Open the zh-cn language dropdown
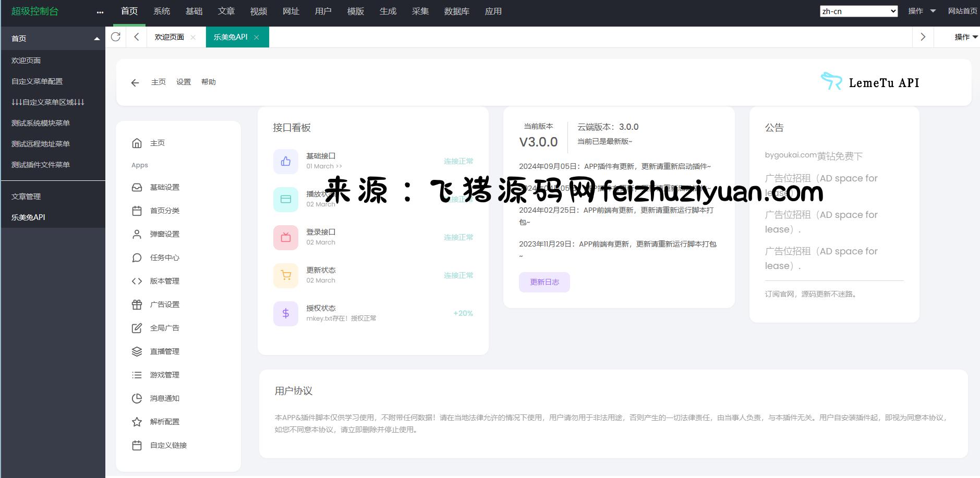The height and width of the screenshot is (478, 980). click(858, 11)
